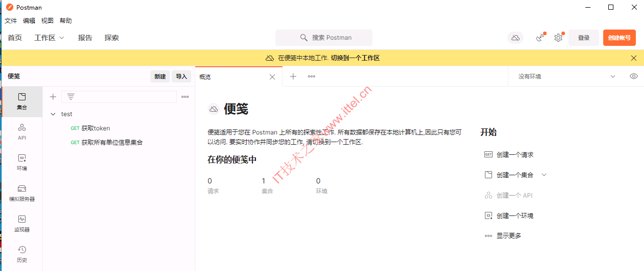Click the '1 集合' count
The height and width of the screenshot is (271, 644).
click(267, 185)
